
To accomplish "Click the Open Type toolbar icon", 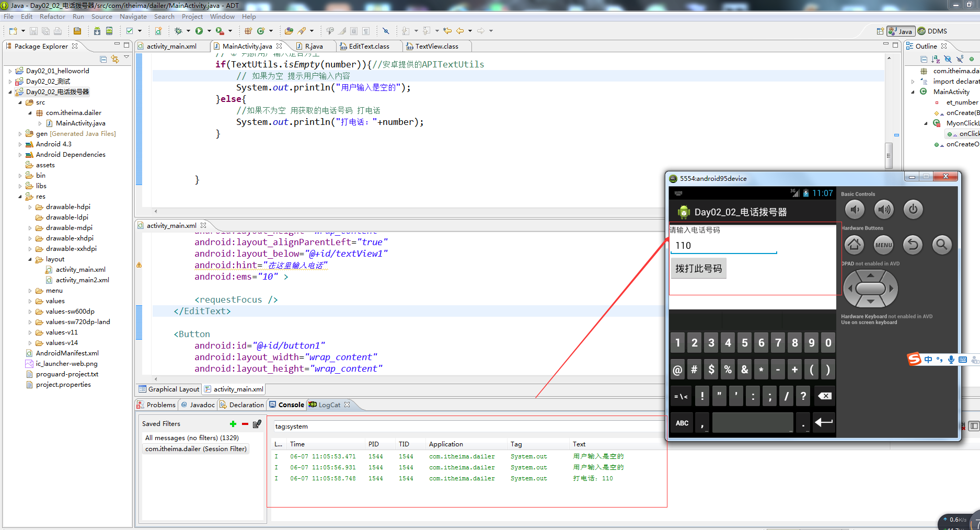I will 289,31.
